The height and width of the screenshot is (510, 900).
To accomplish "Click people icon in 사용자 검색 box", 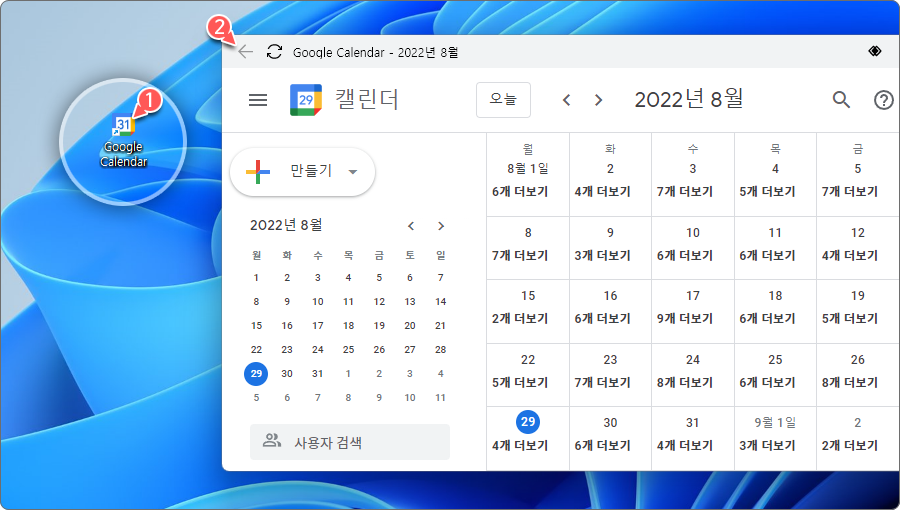I will pyautogui.click(x=271, y=441).
